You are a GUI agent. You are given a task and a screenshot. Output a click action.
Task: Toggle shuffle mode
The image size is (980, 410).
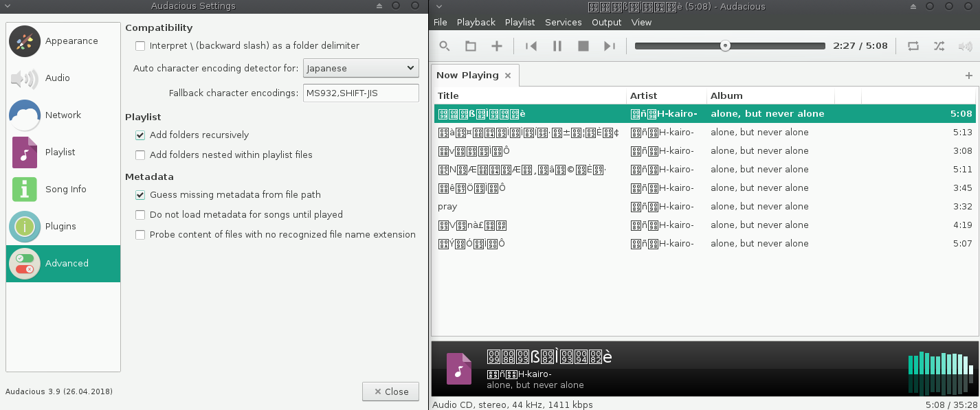coord(939,46)
